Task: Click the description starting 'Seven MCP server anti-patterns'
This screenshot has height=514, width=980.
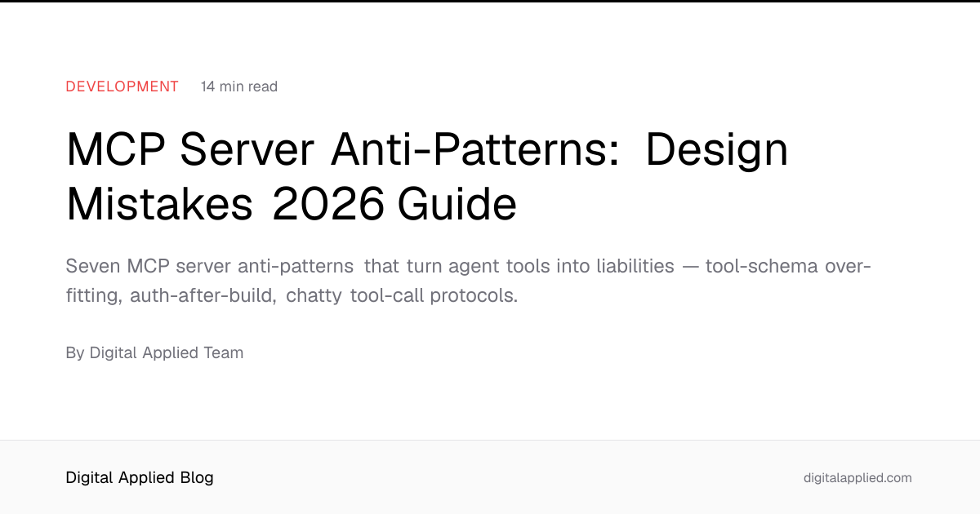Action: (469, 281)
